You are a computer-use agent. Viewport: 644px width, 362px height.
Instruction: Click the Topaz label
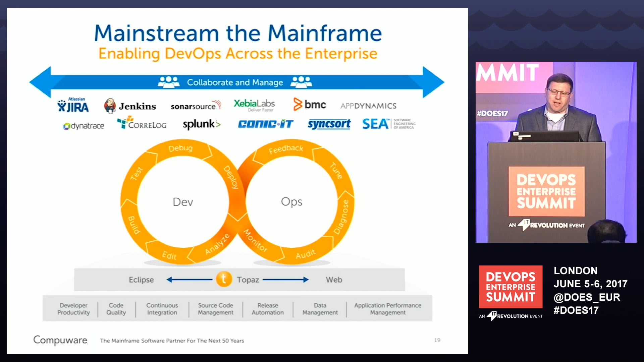[x=248, y=280]
